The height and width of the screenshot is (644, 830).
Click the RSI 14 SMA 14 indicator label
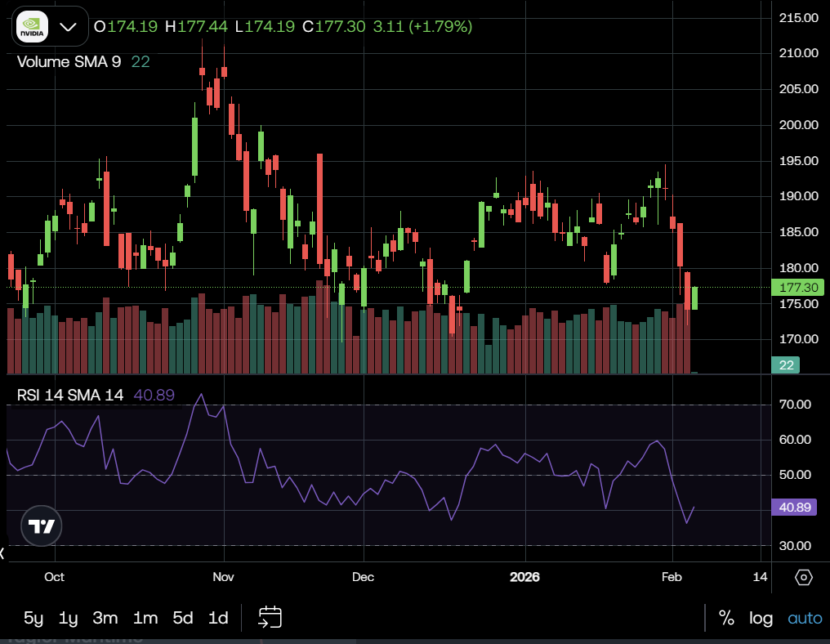(70, 395)
